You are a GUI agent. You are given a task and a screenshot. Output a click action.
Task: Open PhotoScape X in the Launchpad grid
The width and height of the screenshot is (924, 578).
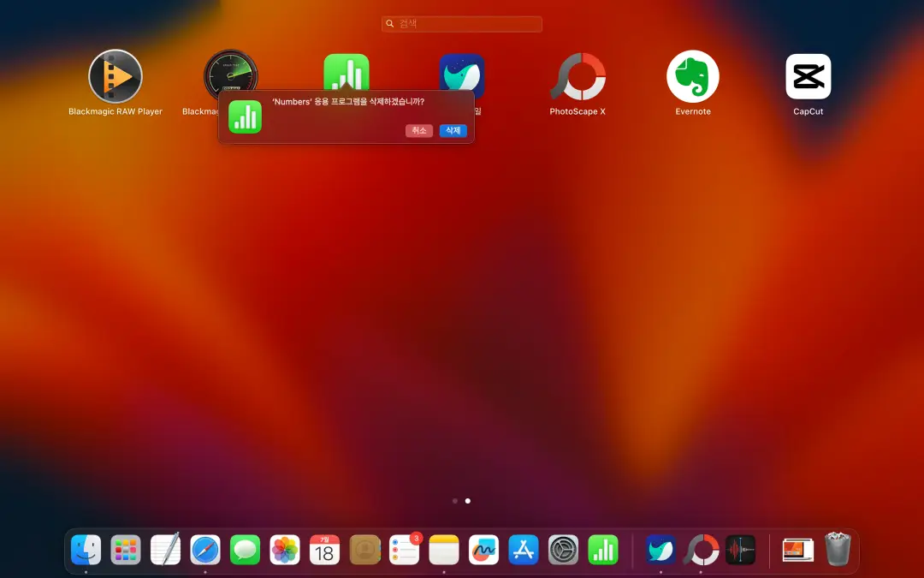coord(577,77)
